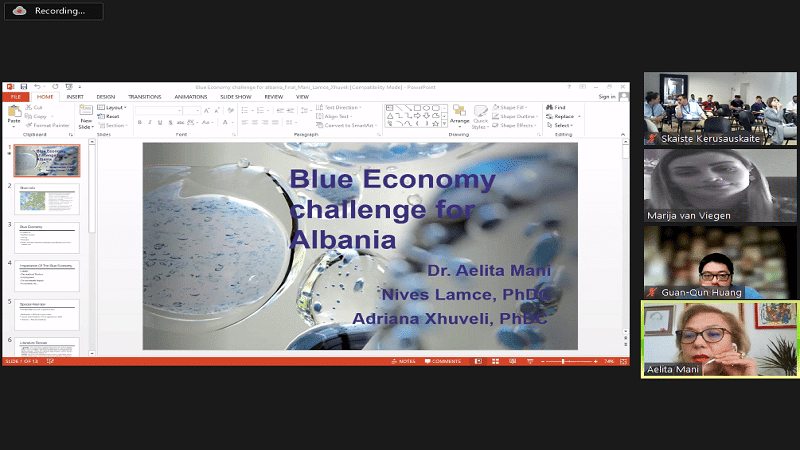Click the New Slide icon
Viewport: 800px width, 450px height.
click(86, 113)
